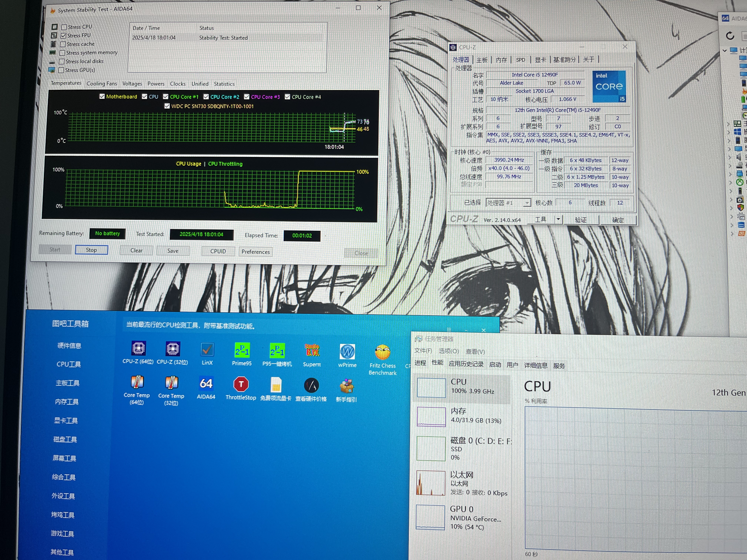Switch to Voltages tab
This screenshot has height=560, width=747.
pyautogui.click(x=132, y=84)
